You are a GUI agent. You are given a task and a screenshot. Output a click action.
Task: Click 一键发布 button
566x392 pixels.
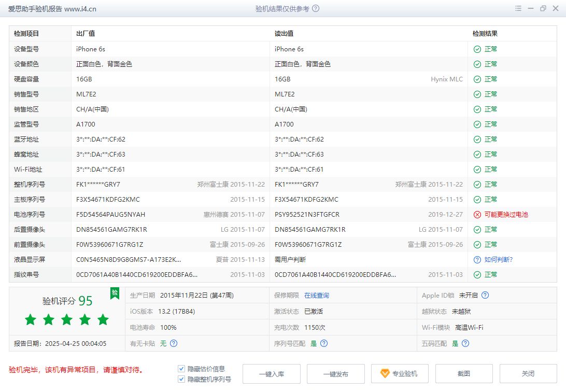click(336, 374)
